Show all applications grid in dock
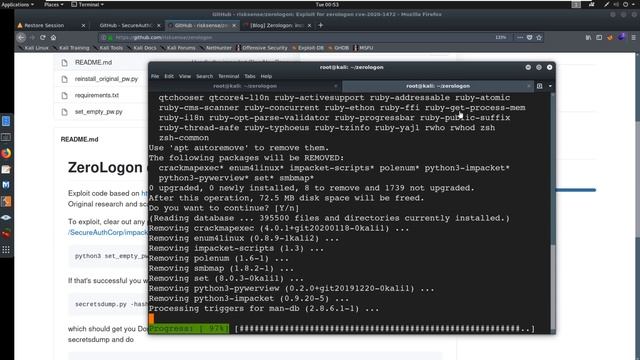 [6, 250]
